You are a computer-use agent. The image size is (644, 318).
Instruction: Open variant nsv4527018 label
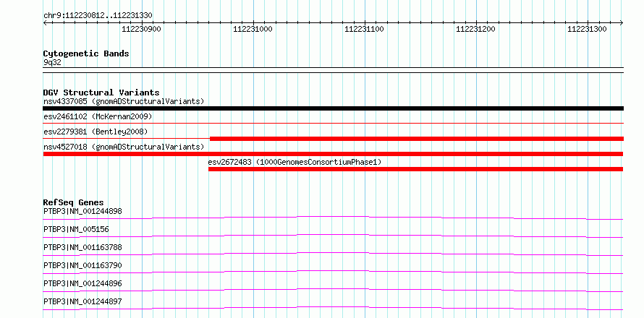click(124, 147)
